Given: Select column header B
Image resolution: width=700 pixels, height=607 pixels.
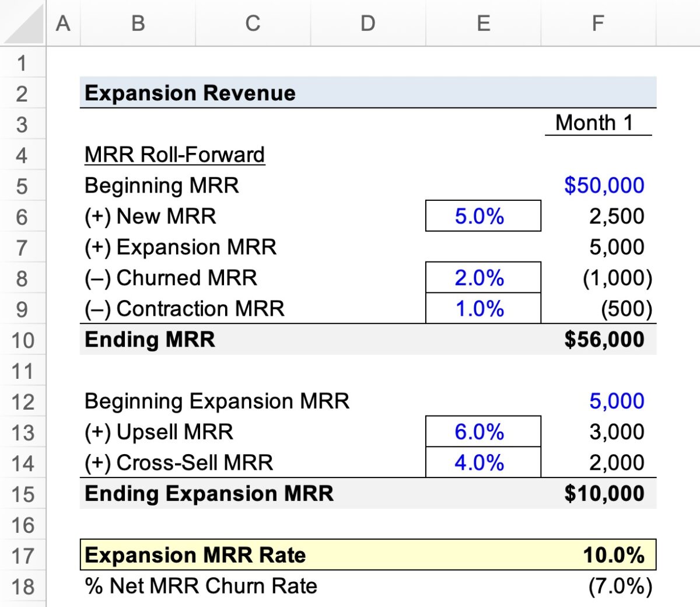Looking at the screenshot, I should click(137, 23).
